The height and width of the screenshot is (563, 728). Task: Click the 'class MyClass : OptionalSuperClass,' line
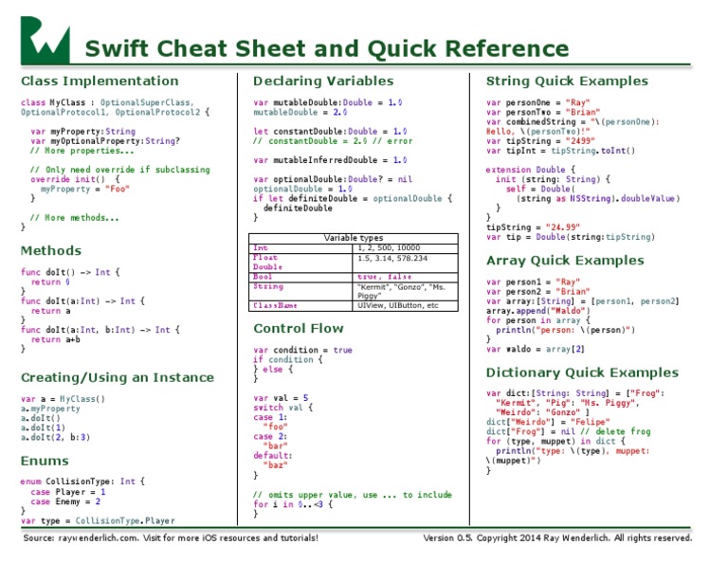point(107,102)
